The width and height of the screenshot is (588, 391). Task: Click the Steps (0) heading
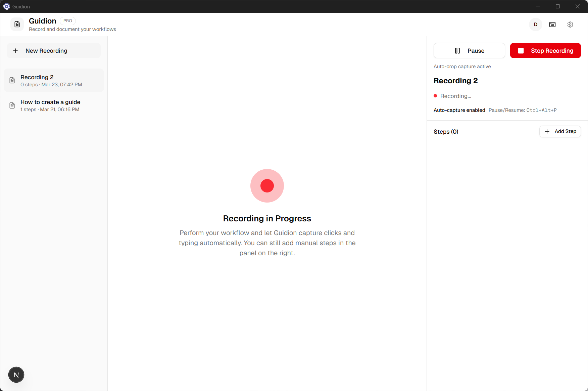coord(446,132)
